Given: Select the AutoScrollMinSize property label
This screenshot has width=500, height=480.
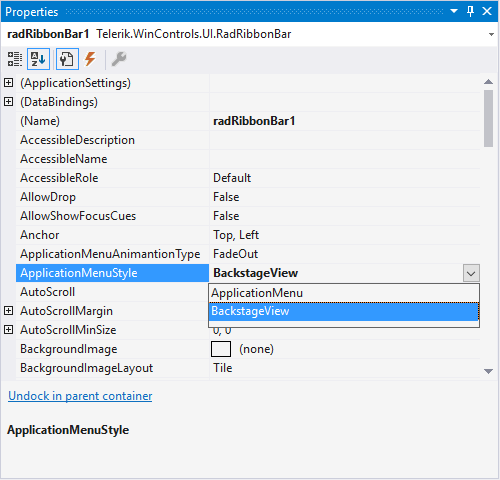Looking at the screenshot, I should (68, 330).
